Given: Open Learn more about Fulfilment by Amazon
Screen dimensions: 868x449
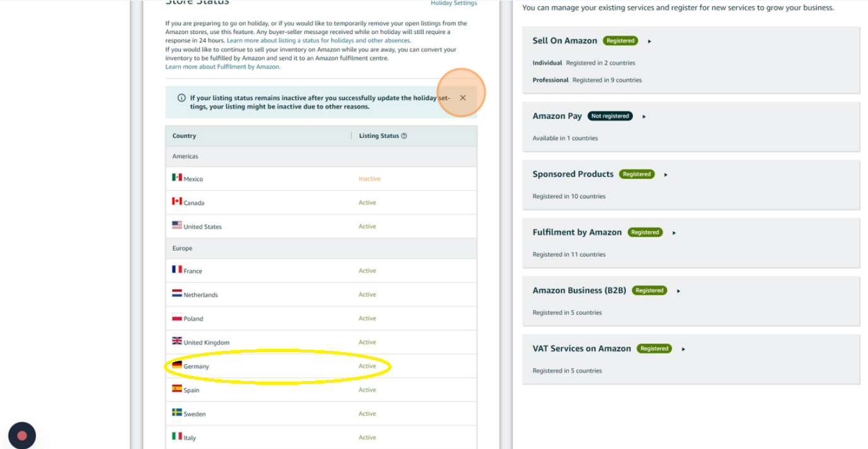Looking at the screenshot, I should click(x=223, y=67).
